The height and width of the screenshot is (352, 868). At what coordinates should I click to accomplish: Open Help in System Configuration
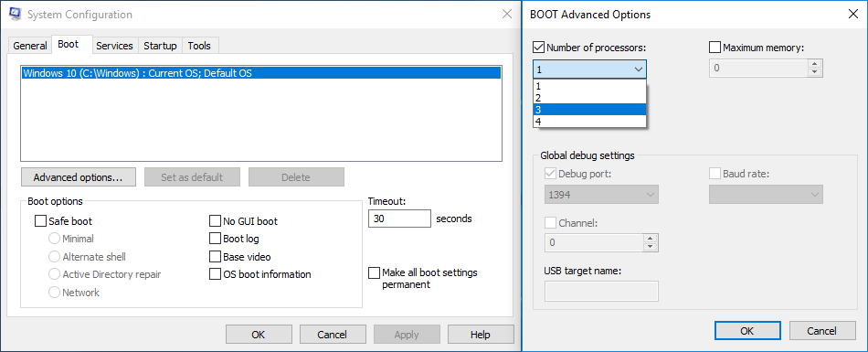point(480,335)
